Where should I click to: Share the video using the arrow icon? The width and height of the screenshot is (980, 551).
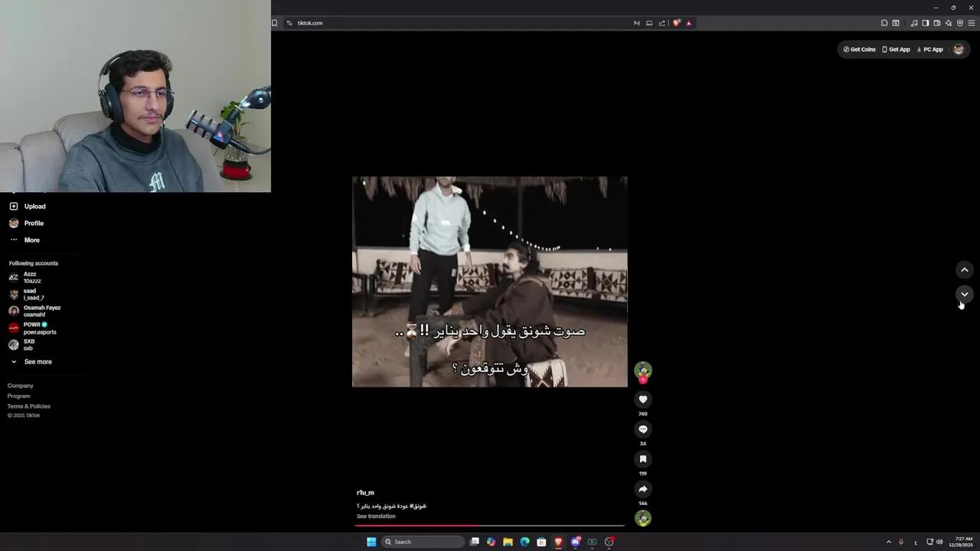[643, 489]
